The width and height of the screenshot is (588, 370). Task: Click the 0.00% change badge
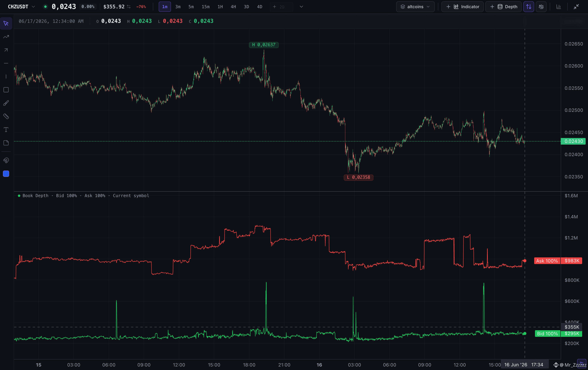point(88,7)
